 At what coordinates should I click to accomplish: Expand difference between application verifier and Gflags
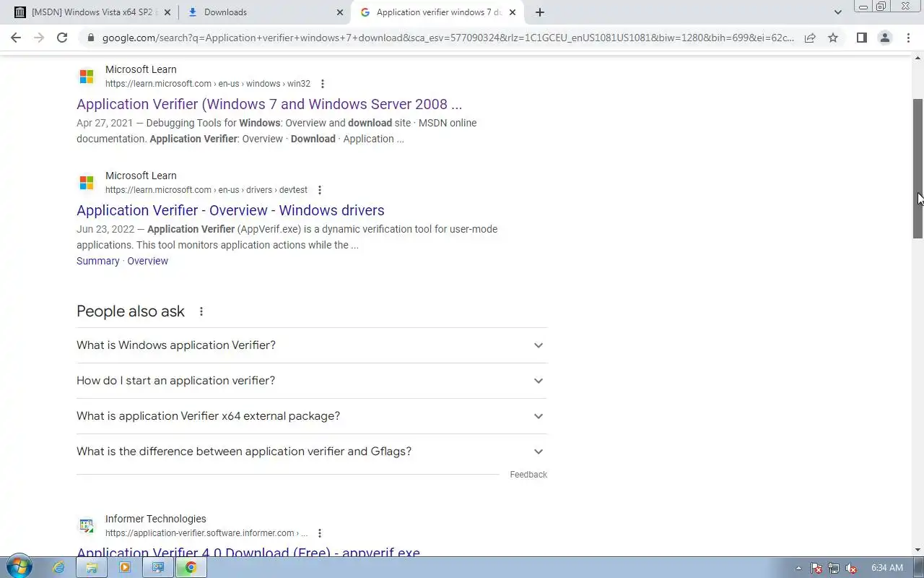click(x=312, y=452)
